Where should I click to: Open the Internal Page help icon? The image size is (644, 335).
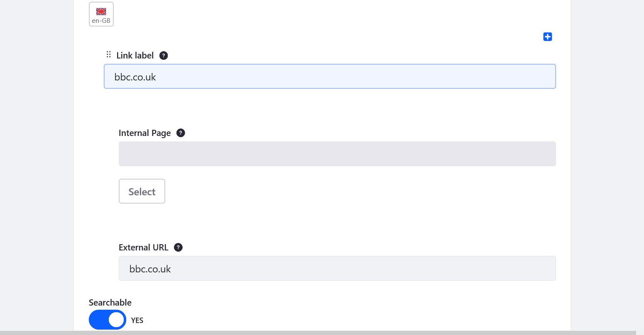181,133
